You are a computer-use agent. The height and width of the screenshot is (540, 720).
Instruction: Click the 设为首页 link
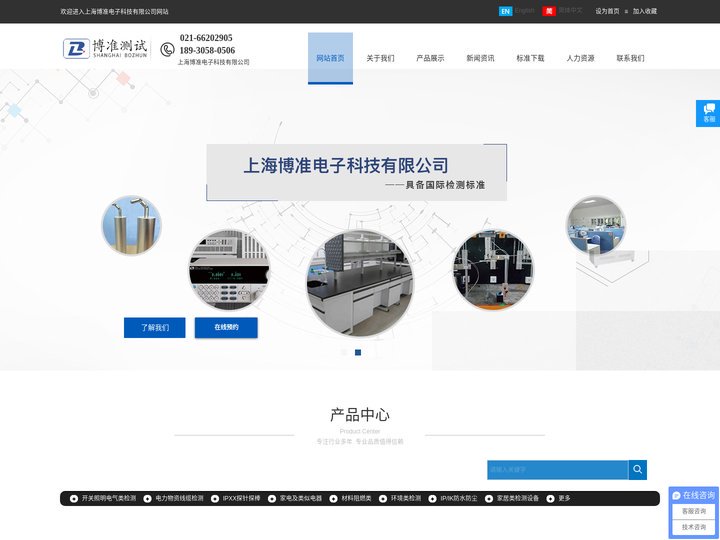click(x=607, y=11)
